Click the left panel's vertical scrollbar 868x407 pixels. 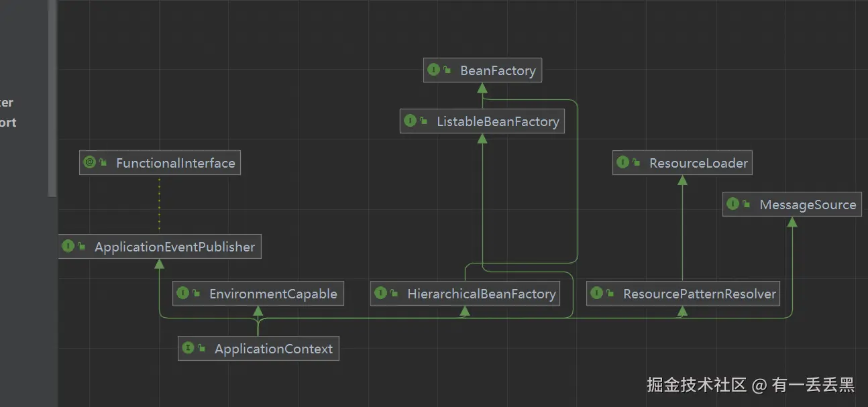click(52, 101)
